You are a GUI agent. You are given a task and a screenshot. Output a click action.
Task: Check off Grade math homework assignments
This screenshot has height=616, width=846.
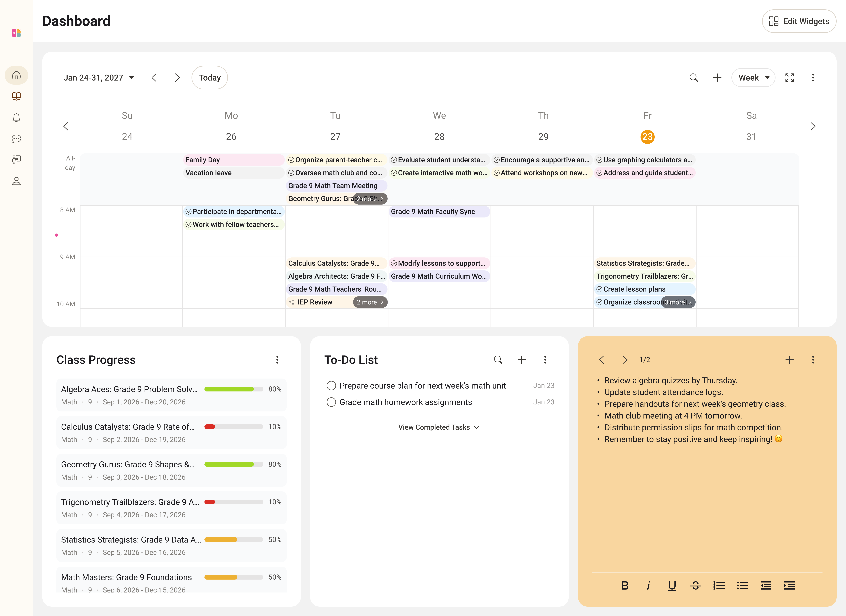point(331,402)
